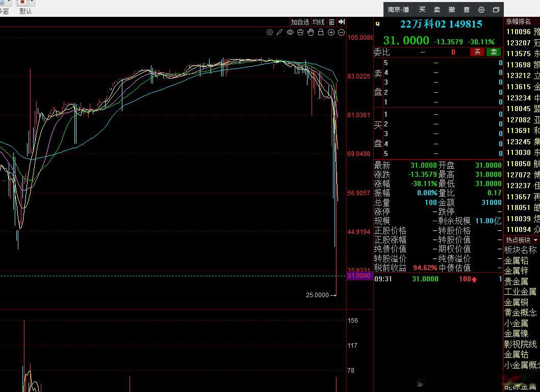Select 卖 in the trading toolbar
Image resolution: width=540 pixels, height=392 pixels.
[436, 10]
